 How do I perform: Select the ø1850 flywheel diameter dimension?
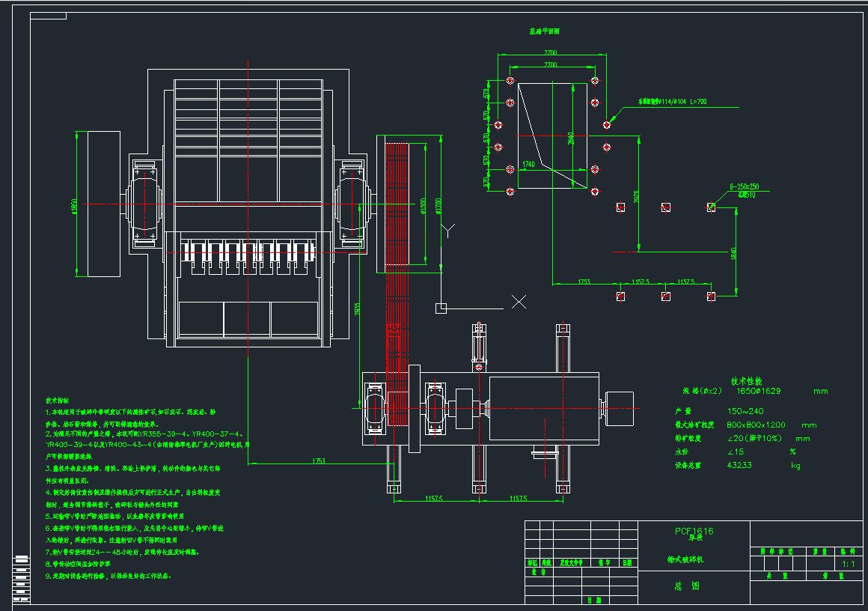[75, 204]
